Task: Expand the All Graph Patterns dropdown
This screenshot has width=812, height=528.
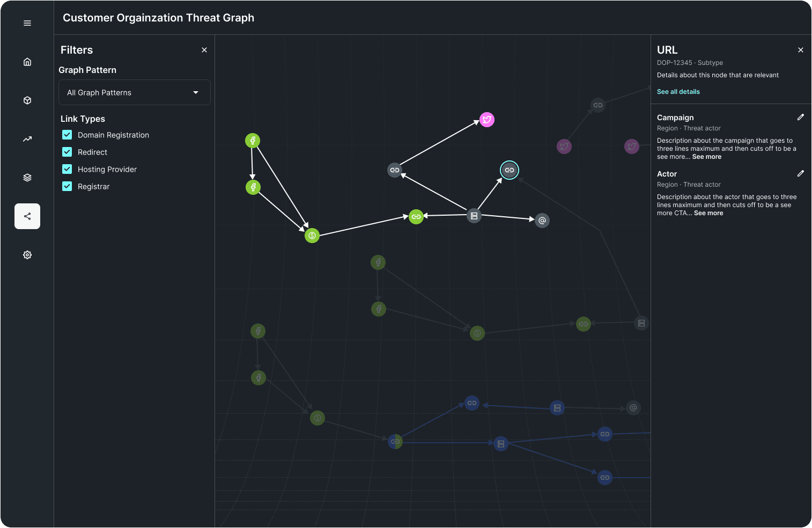Action: 134,93
